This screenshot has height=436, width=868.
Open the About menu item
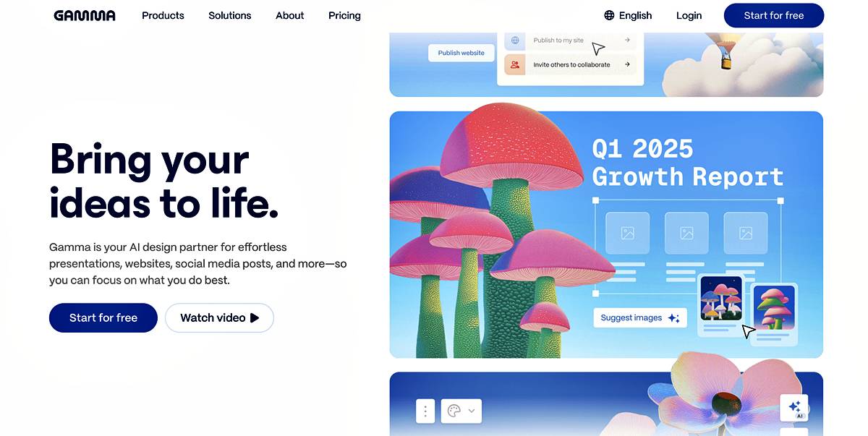[290, 15]
